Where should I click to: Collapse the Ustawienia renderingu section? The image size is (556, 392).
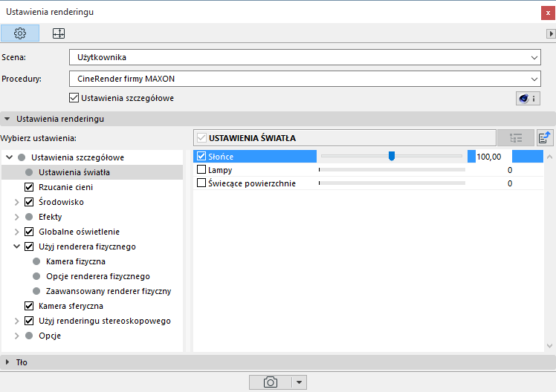pos(7,119)
